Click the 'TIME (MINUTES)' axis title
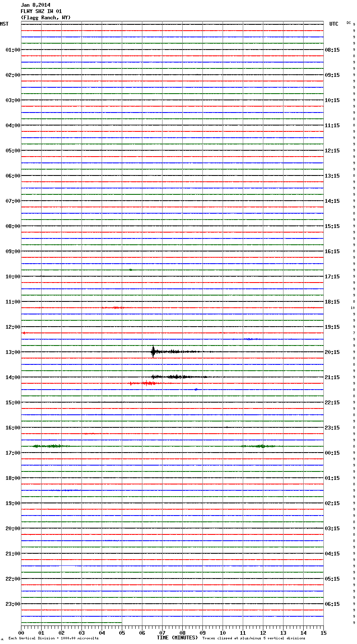 click(177, 638)
